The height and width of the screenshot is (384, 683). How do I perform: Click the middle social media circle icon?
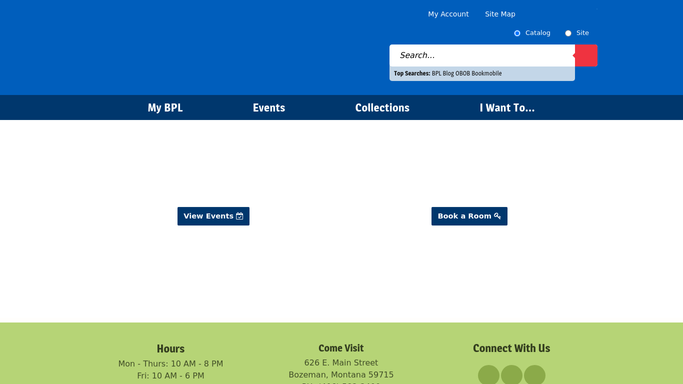pyautogui.click(x=512, y=375)
